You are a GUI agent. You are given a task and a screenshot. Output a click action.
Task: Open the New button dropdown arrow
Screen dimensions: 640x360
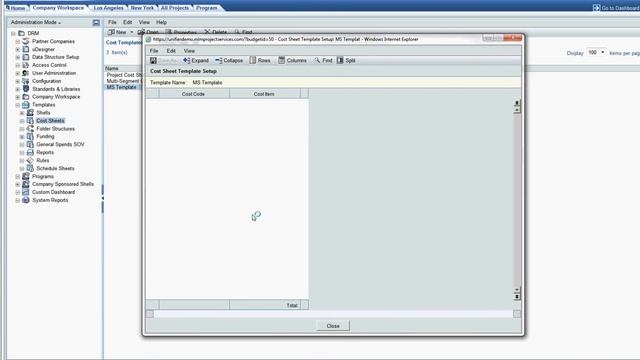point(131,32)
